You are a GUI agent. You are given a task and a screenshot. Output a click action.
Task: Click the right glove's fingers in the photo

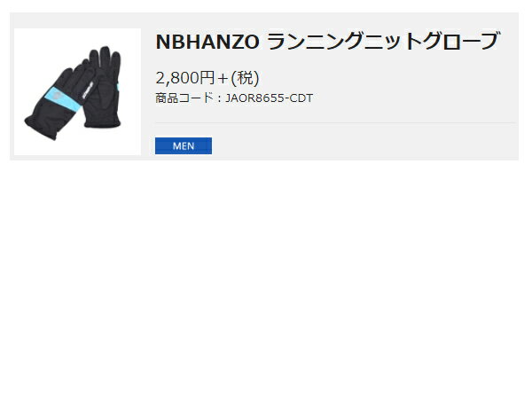coord(106,61)
